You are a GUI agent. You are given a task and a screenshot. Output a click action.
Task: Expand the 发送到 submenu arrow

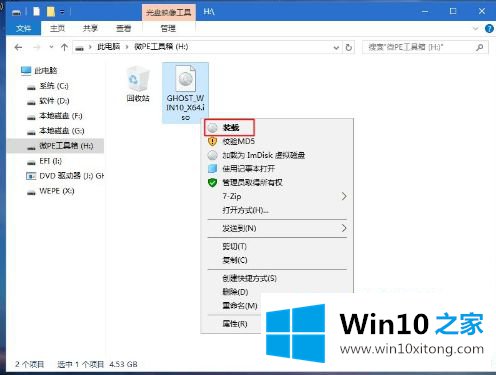(x=344, y=228)
